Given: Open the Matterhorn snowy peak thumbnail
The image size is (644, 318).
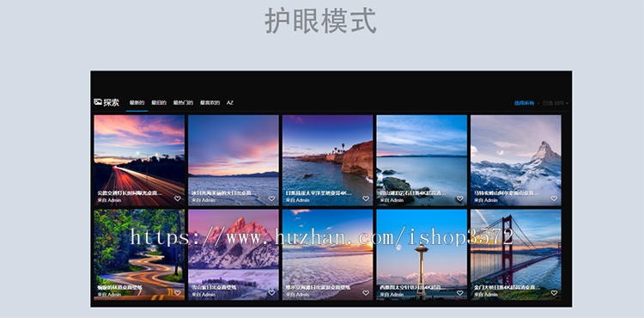Looking at the screenshot, I should coord(516,160).
